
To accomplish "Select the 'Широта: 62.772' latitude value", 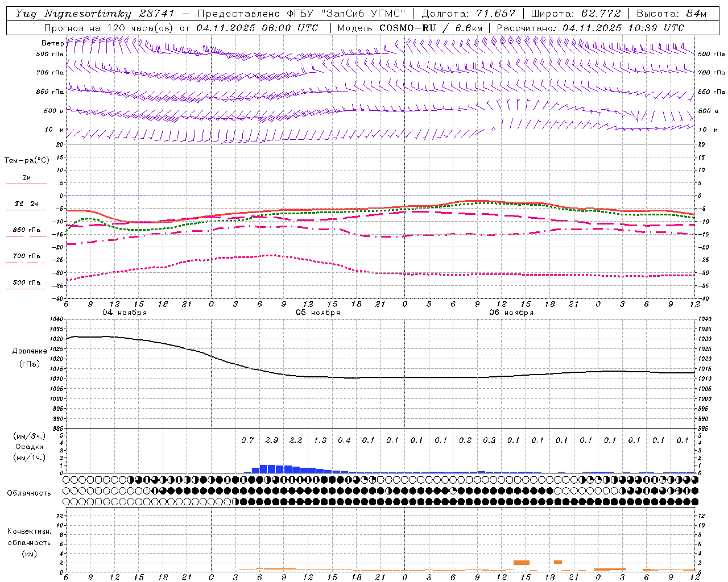I will (576, 14).
